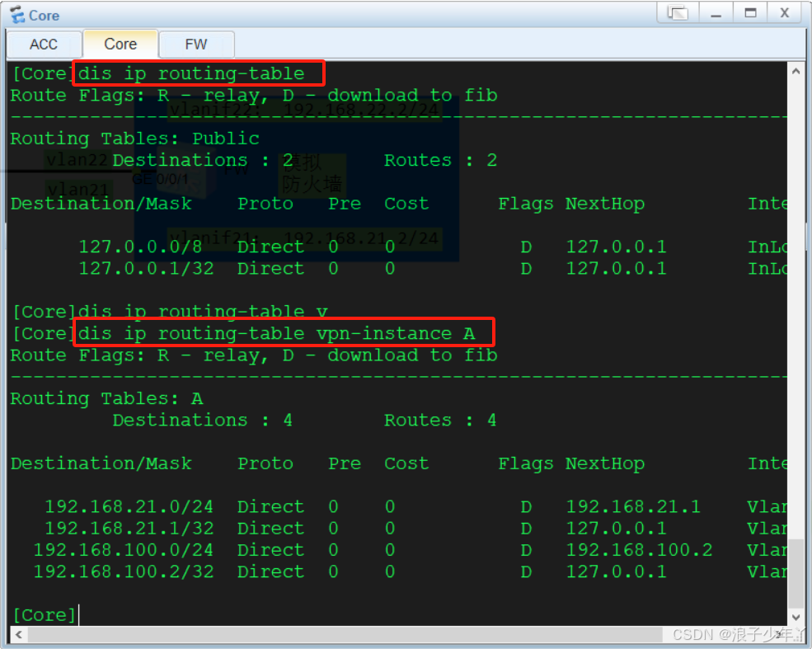Click the vertical scrollbar down arrow
The height and width of the screenshot is (649, 812).
[796, 618]
